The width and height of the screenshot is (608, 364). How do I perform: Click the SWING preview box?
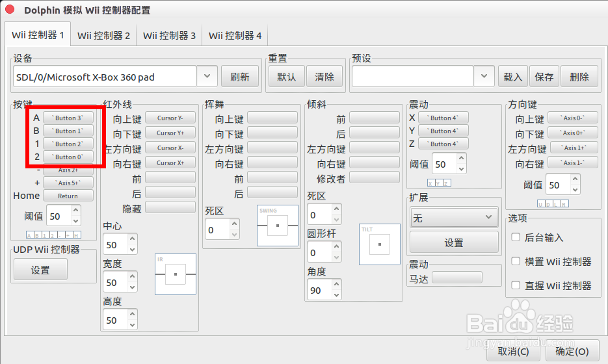click(277, 225)
